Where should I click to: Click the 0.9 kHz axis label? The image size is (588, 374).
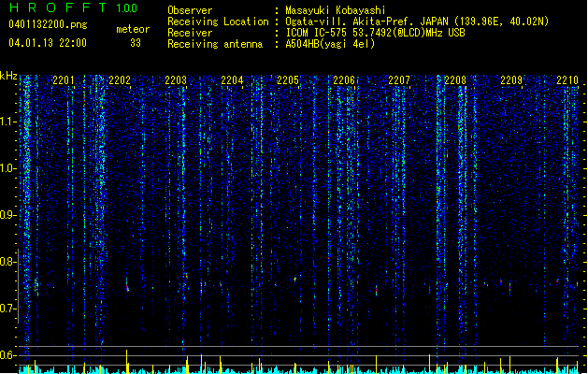point(8,215)
